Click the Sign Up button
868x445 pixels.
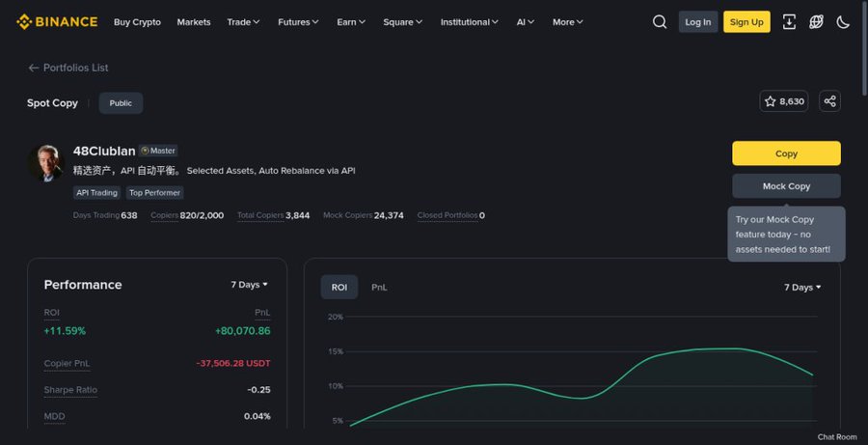coord(746,21)
